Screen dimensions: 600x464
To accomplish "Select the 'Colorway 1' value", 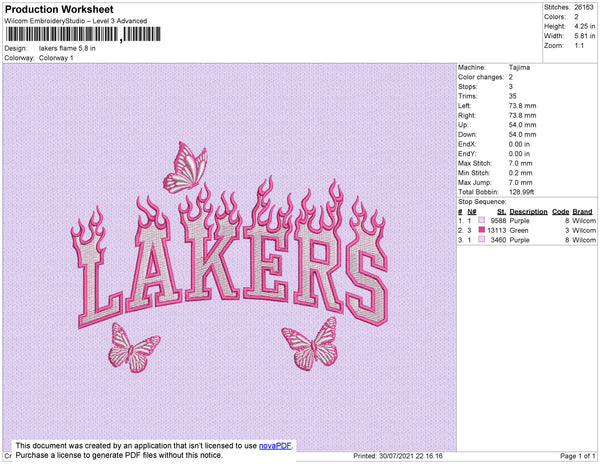I will tap(56, 58).
